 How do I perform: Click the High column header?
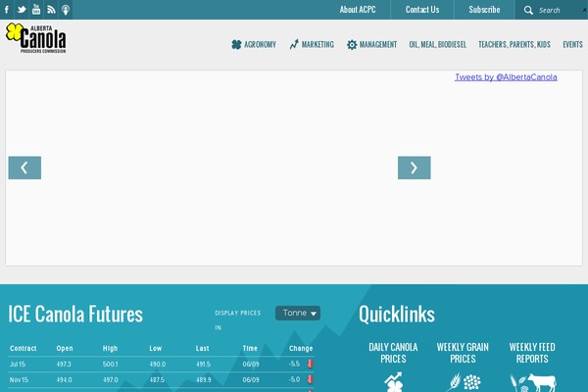[110, 348]
